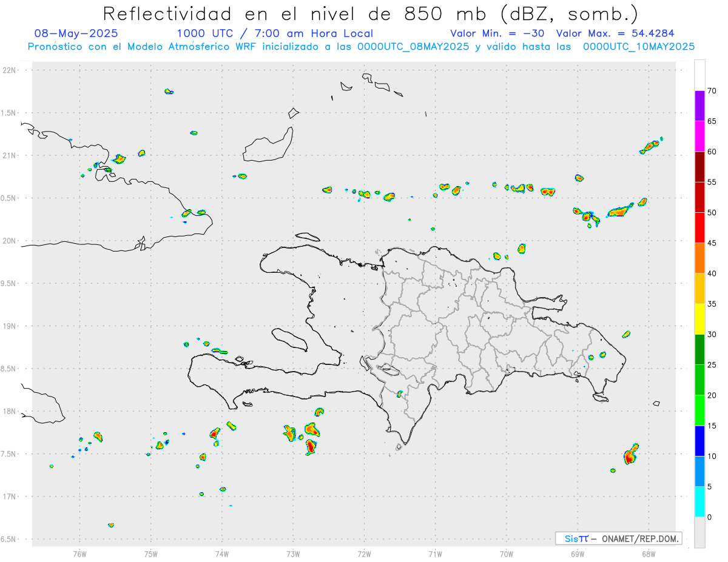728x562 pixels.
Task: Click the date '08-May-2025'
Action: pyautogui.click(x=76, y=33)
